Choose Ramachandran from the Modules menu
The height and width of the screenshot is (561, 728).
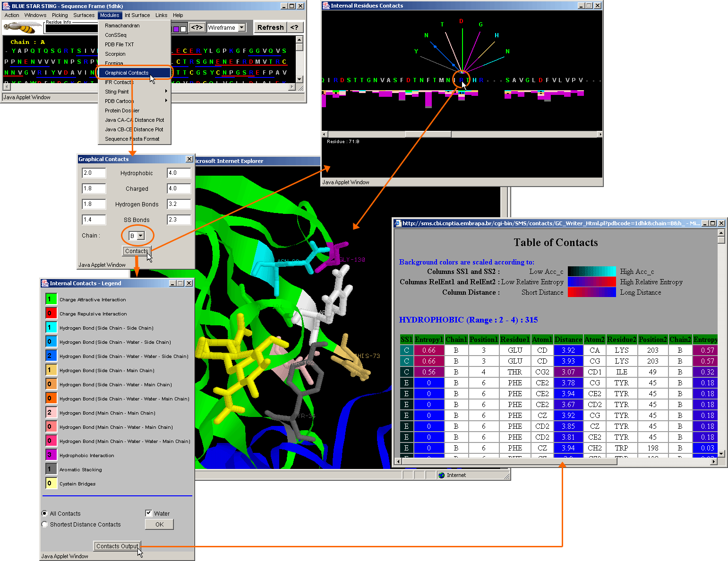coord(122,25)
